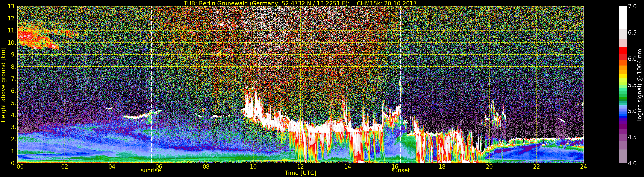Viewport: 644px width, 177px height.
Task: Click time-axis tick "02"
Action: [x=65, y=166]
